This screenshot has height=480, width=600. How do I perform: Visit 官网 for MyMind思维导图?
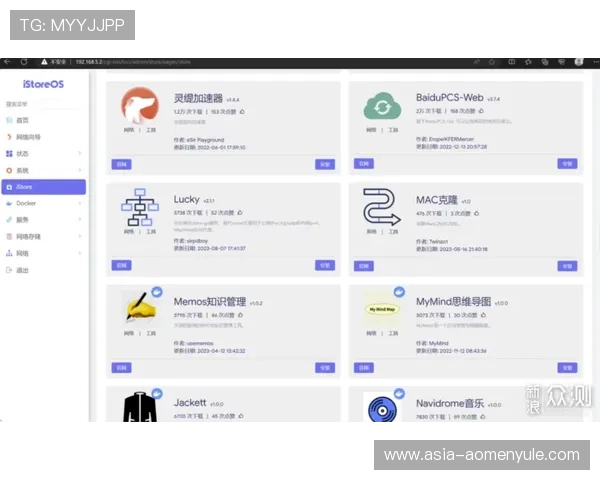click(364, 368)
